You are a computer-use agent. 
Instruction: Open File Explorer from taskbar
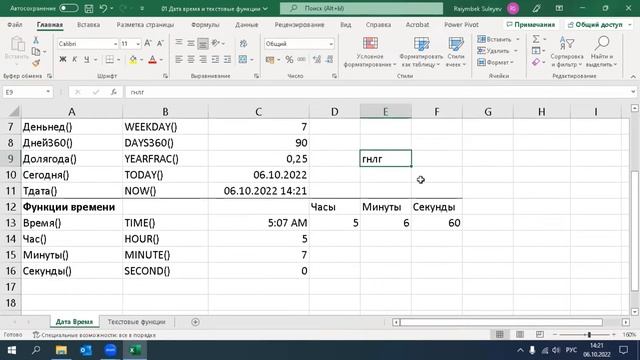point(61,350)
